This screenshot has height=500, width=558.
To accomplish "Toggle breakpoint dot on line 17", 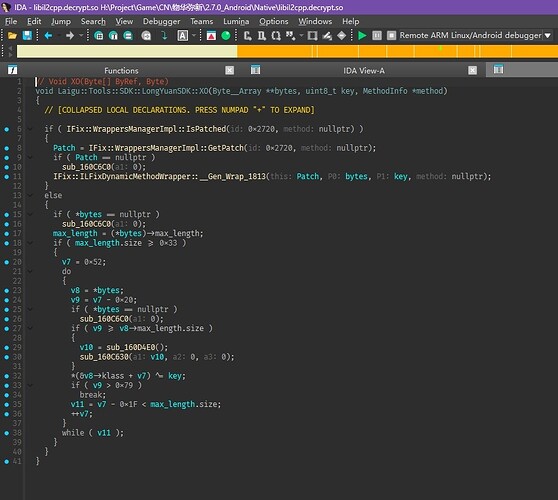I will point(7,233).
